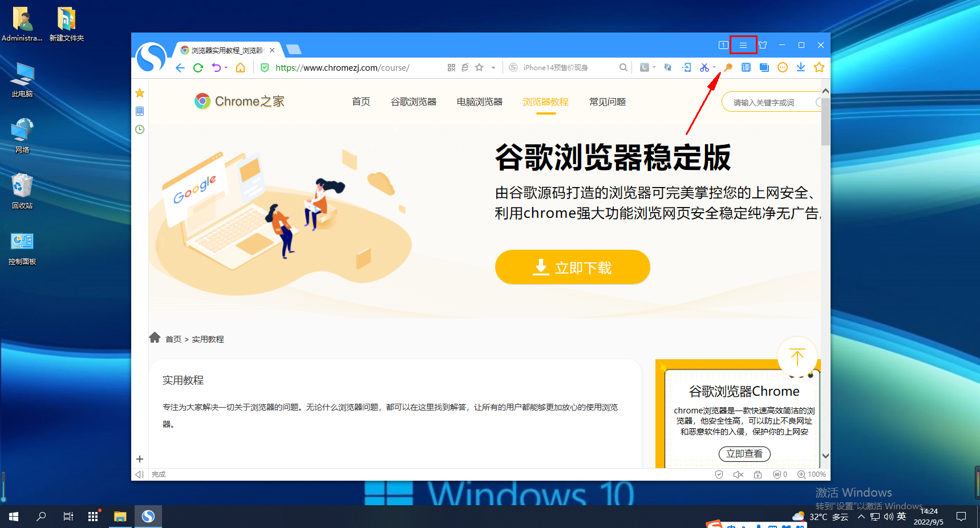Open the QR code icon in address bar
This screenshot has height=528, width=980.
[x=451, y=67]
